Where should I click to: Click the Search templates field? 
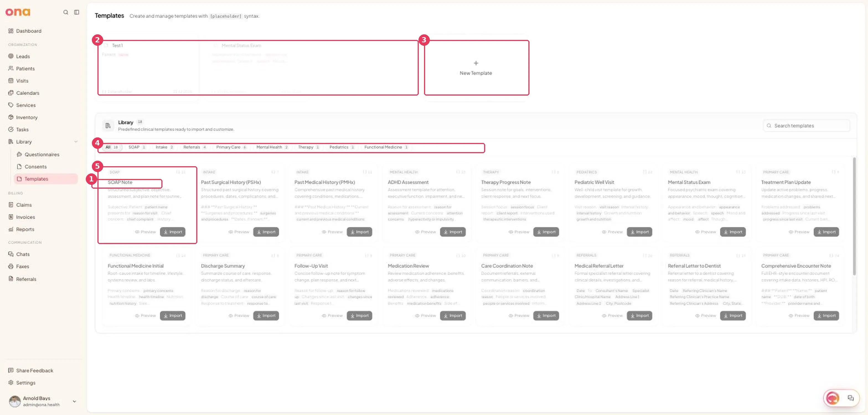[x=806, y=126]
